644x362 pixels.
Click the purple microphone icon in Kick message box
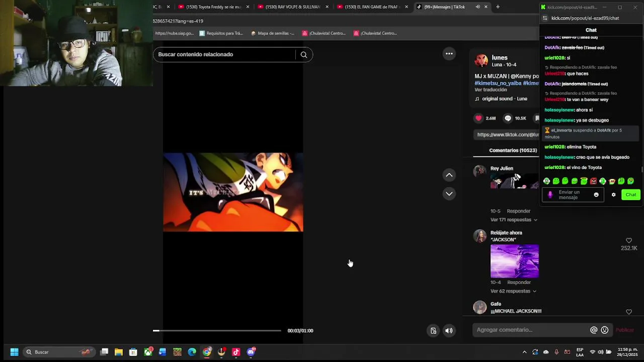[x=550, y=195]
